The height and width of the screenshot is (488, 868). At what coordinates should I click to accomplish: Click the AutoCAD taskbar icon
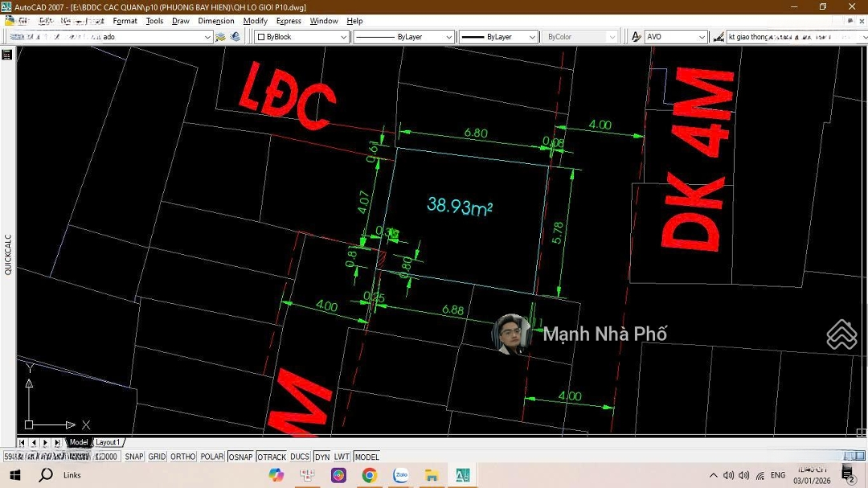462,475
